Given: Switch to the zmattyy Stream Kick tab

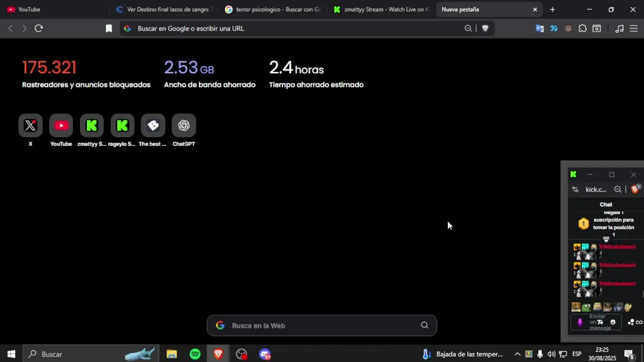Looking at the screenshot, I should [x=381, y=10].
